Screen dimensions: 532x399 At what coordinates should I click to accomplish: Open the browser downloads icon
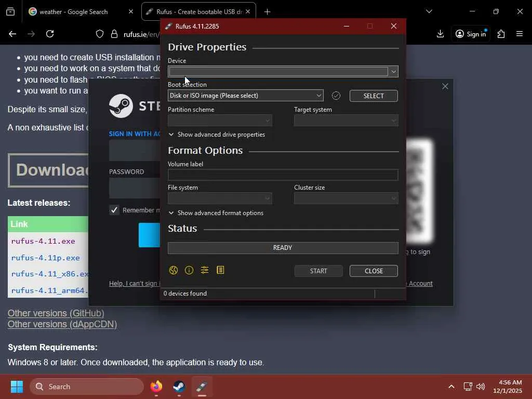click(440, 34)
